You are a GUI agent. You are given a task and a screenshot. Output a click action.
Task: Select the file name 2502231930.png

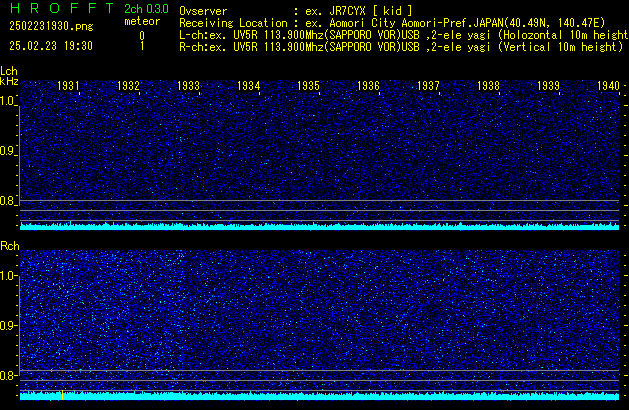click(51, 26)
